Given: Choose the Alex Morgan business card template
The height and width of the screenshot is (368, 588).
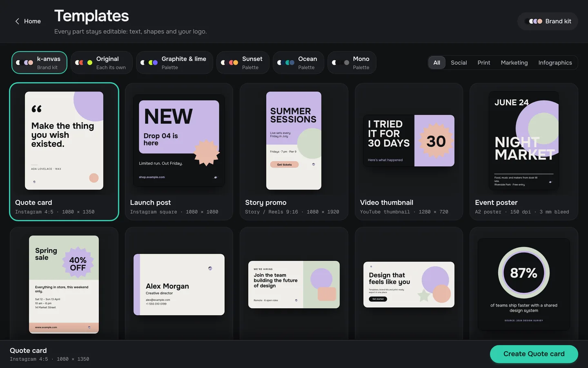Looking at the screenshot, I should pos(179,284).
